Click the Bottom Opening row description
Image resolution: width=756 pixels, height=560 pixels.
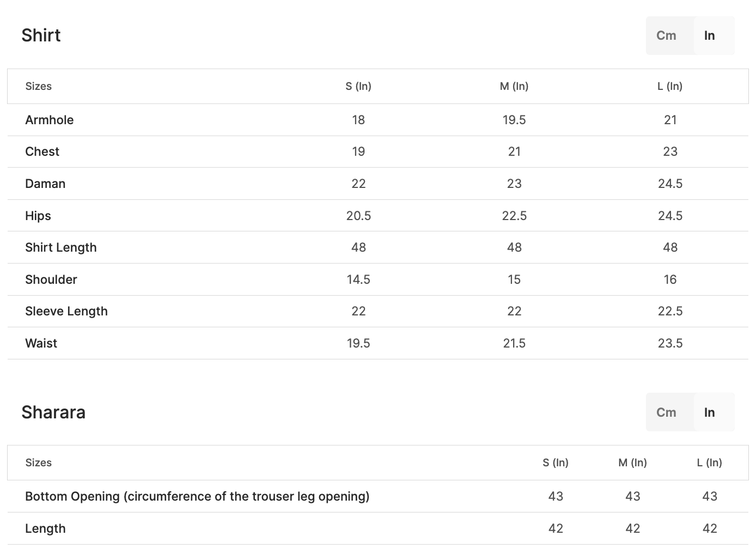pos(197,496)
